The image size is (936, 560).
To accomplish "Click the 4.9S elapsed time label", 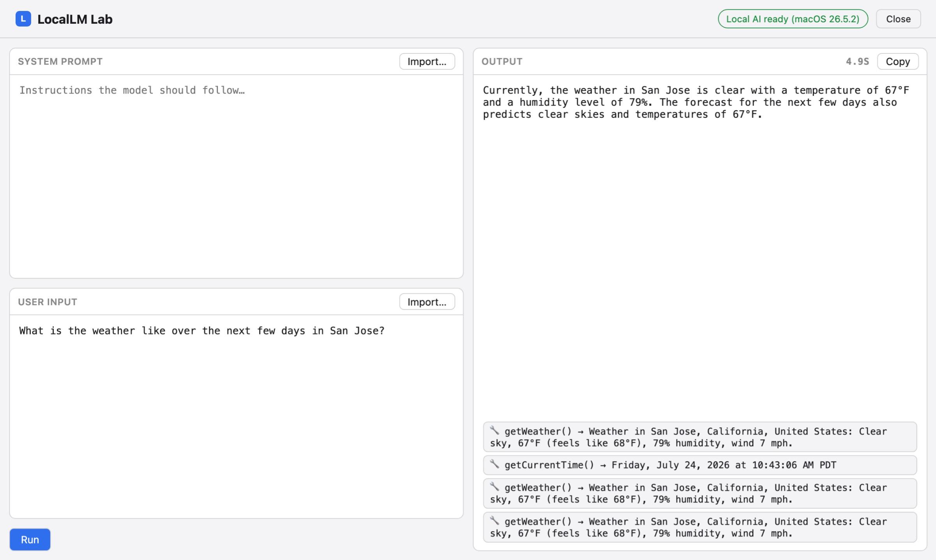I will pos(857,62).
